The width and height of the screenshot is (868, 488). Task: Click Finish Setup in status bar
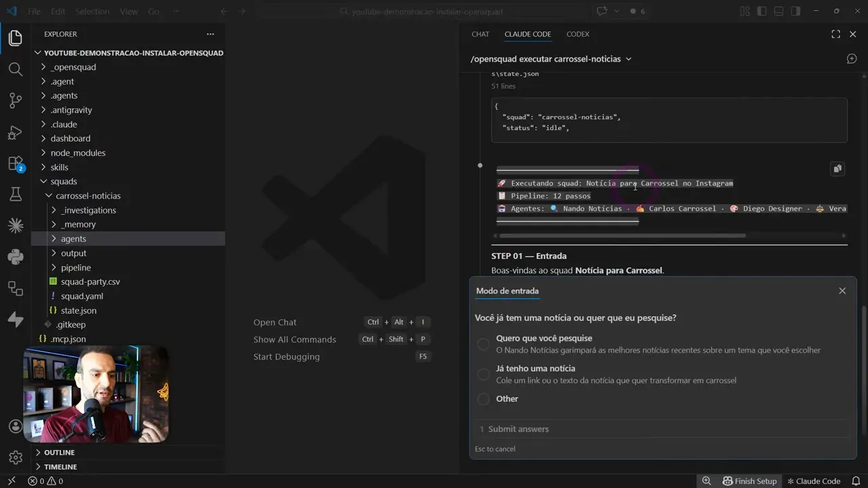(749, 481)
